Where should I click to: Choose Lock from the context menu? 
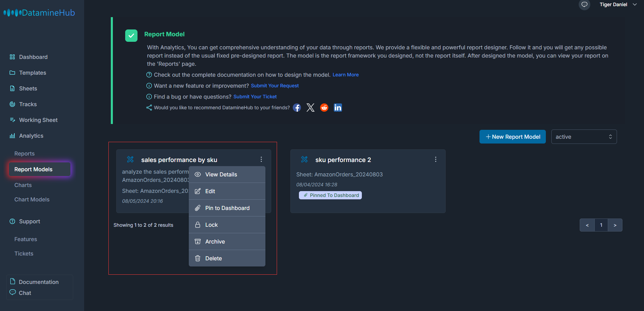tap(227, 225)
